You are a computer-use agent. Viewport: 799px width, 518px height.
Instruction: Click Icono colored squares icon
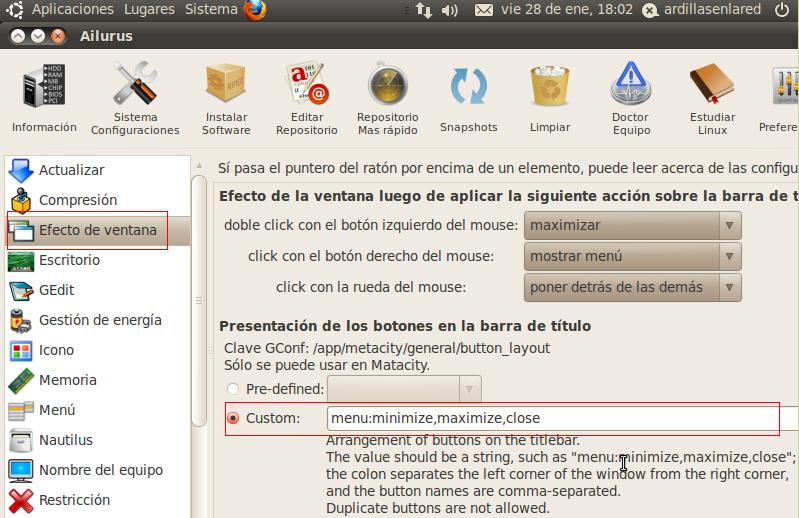click(21, 350)
